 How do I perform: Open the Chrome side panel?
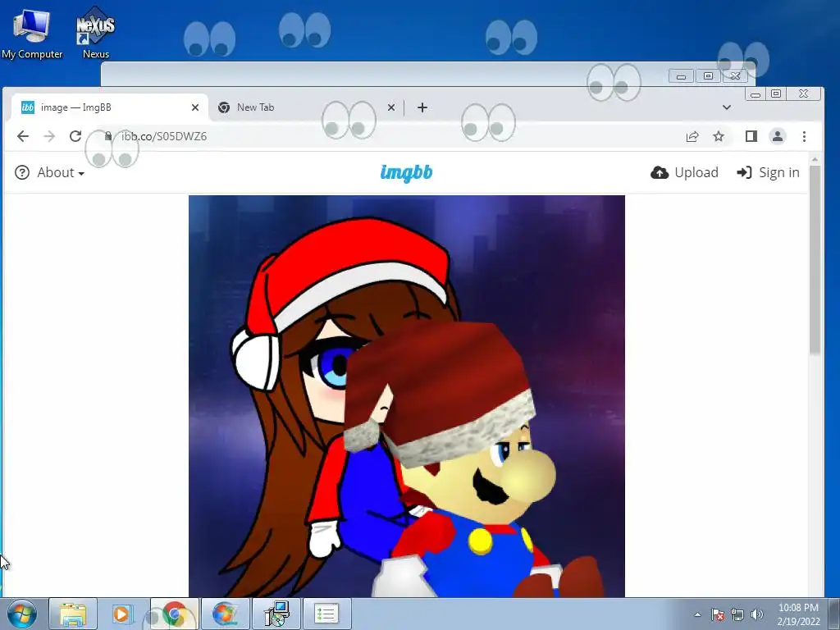pos(751,137)
